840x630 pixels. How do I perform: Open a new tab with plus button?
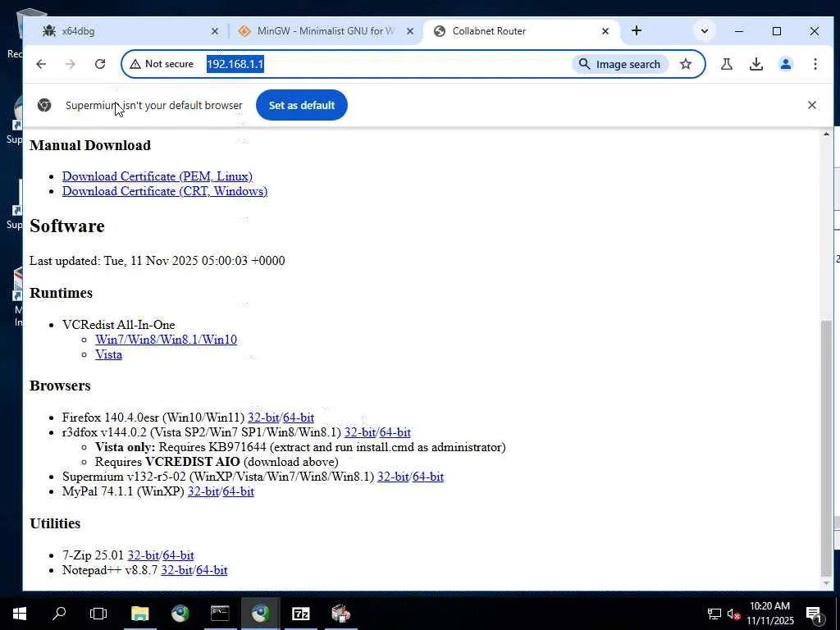pos(637,31)
